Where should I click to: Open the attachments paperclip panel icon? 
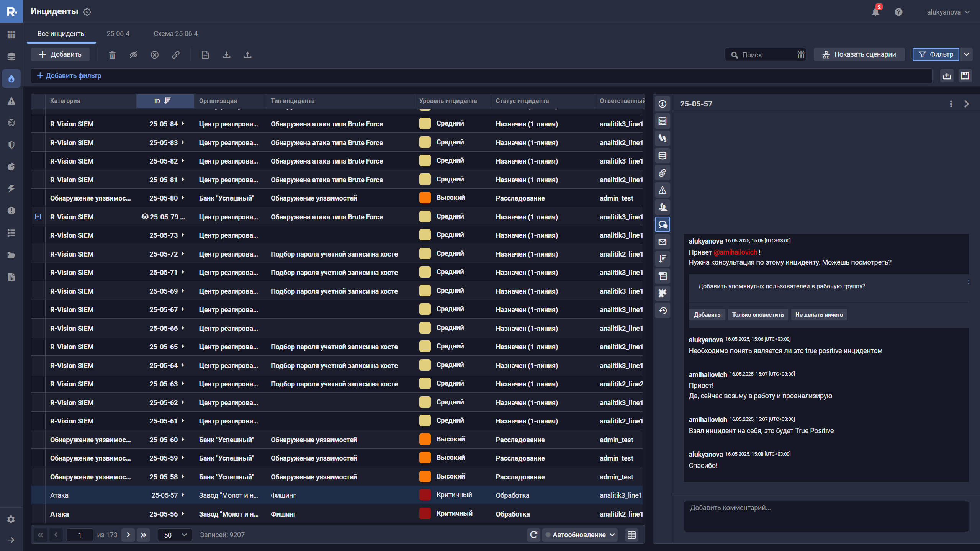[663, 173]
